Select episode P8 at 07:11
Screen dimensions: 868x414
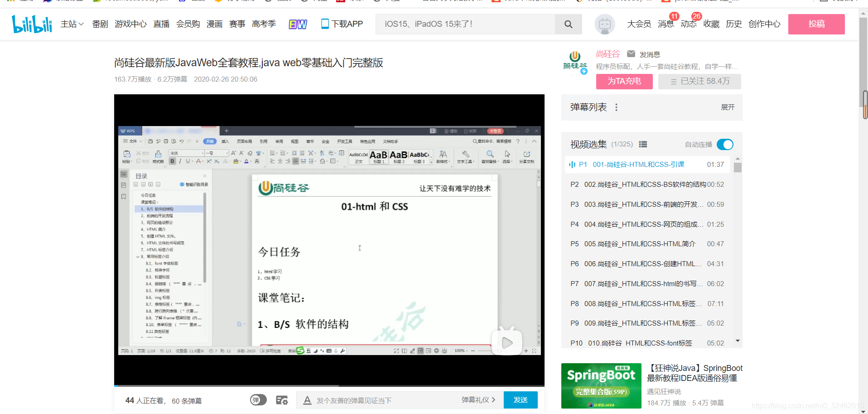click(647, 304)
